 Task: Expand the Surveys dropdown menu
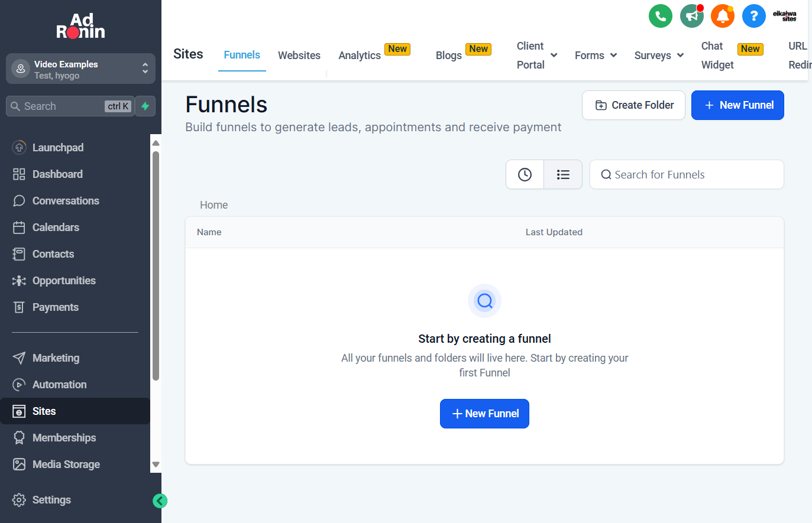click(x=659, y=56)
